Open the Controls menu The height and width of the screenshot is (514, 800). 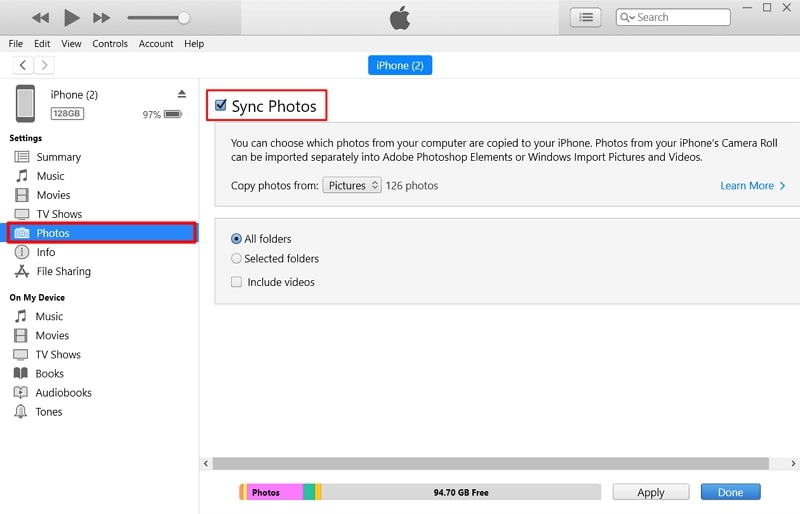pyautogui.click(x=110, y=44)
